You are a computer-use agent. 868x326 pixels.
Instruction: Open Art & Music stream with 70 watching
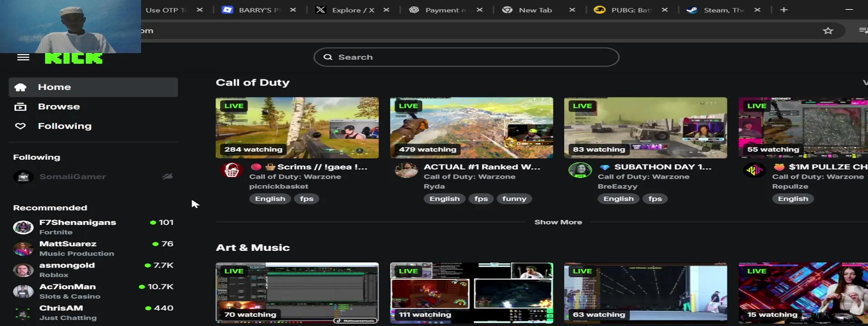click(x=297, y=293)
